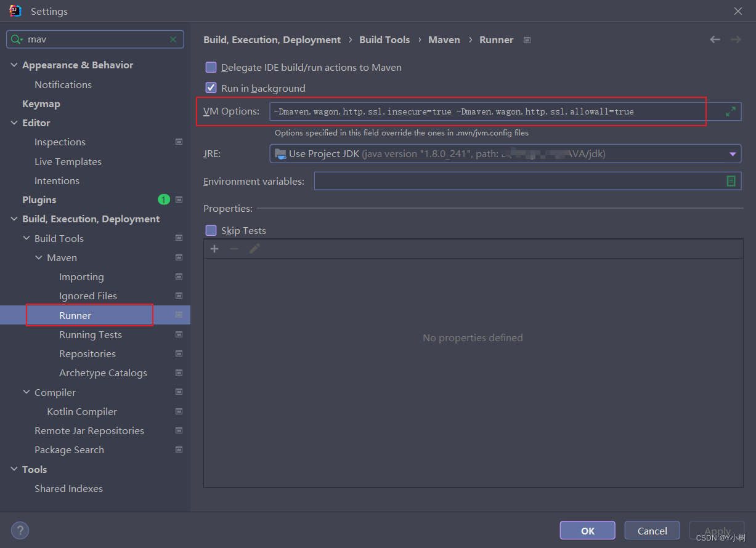Add a new property with plus icon
The width and height of the screenshot is (756, 548).
tap(214, 249)
